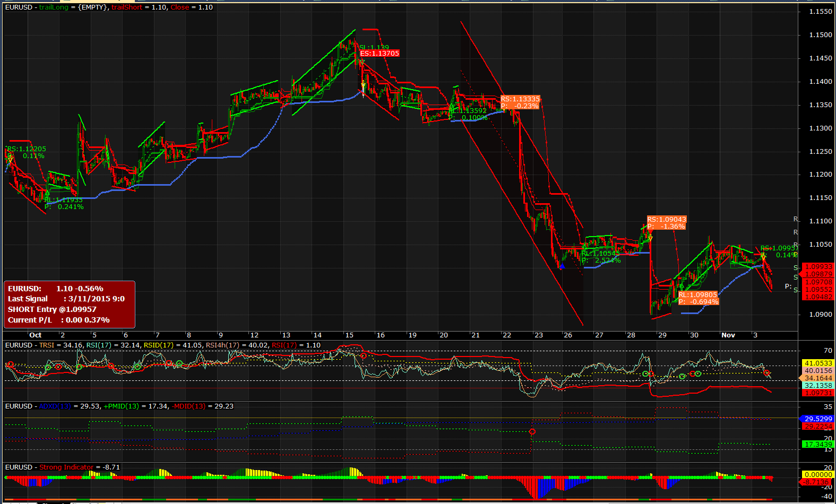Click the ADXD(13) panel title text
This screenshot has height=504, width=836.
click(119, 406)
